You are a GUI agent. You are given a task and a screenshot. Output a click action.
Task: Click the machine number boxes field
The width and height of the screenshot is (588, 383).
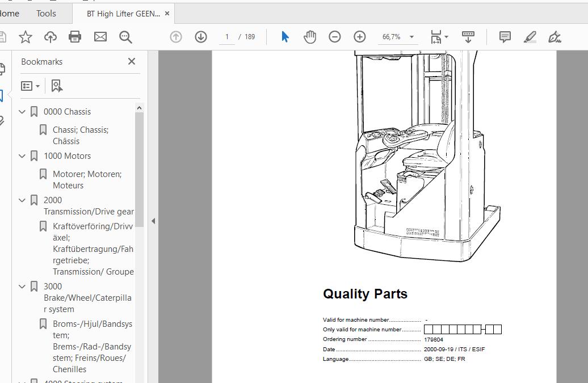463,330
